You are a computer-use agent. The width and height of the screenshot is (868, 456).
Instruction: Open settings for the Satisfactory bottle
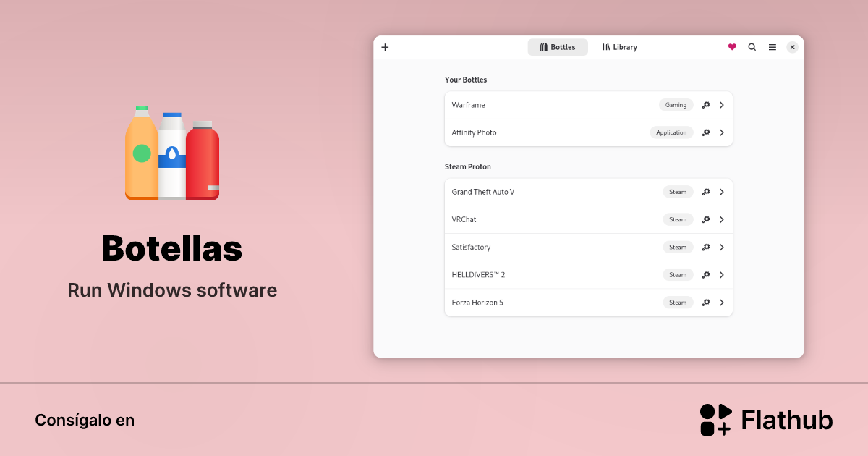706,247
